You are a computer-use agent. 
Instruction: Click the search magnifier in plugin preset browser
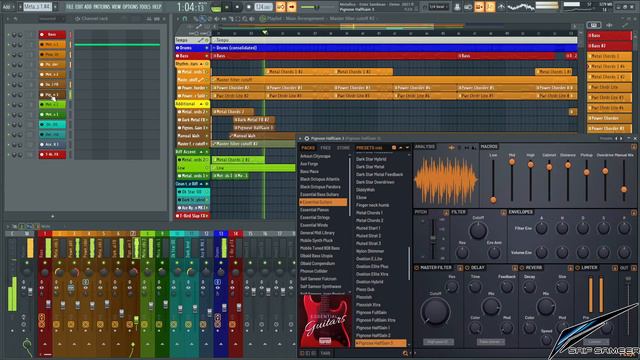(x=405, y=353)
